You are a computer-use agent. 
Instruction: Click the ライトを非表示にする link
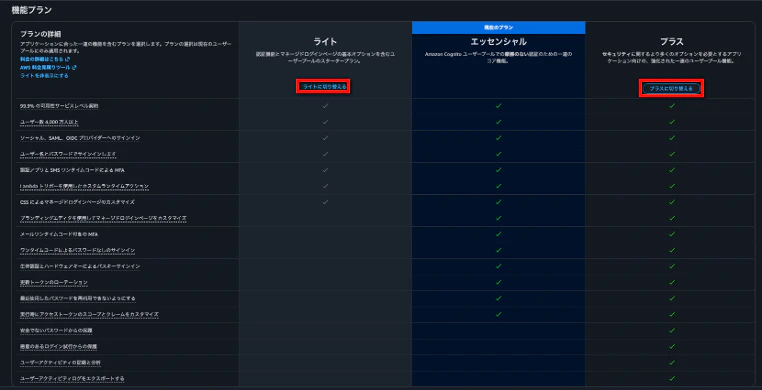[44, 76]
